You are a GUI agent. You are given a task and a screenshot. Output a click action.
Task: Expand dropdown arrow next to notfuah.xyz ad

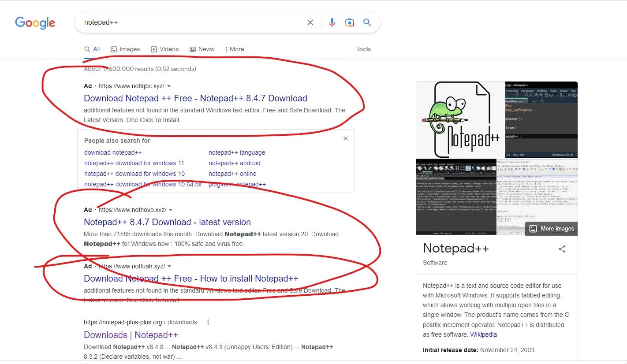[170, 266]
